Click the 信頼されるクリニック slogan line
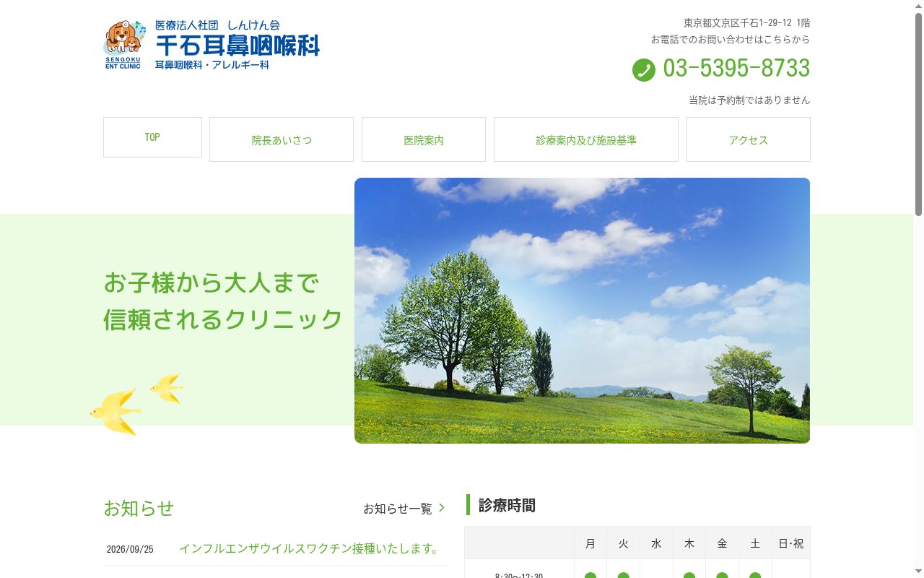Viewport: 924px width, 578px height. click(223, 319)
